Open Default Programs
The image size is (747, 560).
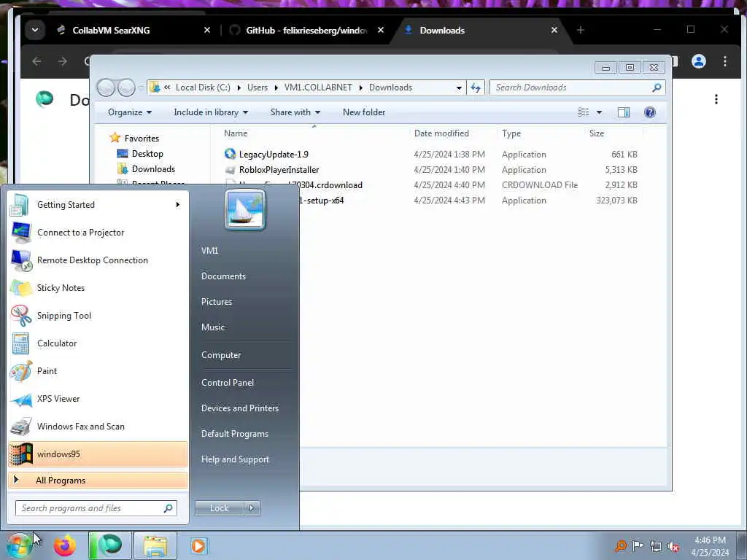tap(234, 434)
